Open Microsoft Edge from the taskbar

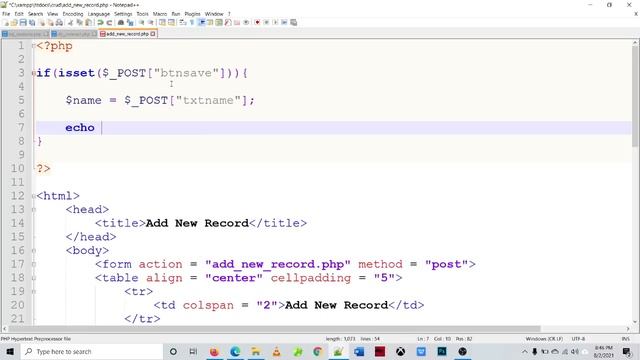pos(235,351)
